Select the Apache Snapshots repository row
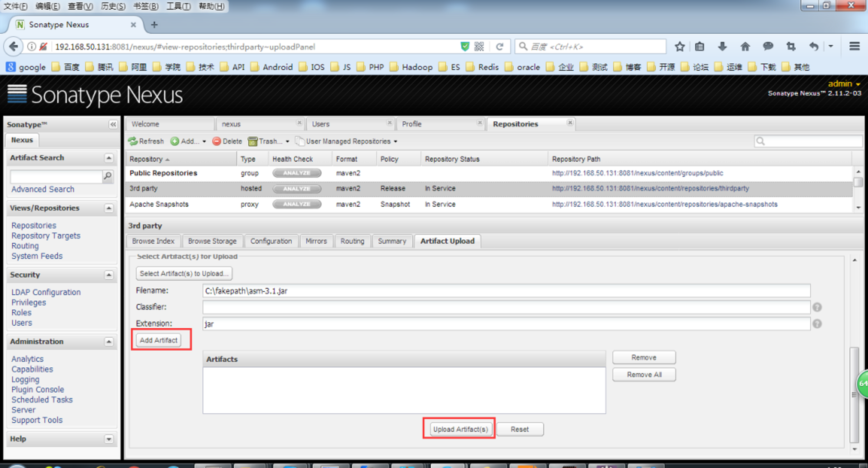 point(490,204)
